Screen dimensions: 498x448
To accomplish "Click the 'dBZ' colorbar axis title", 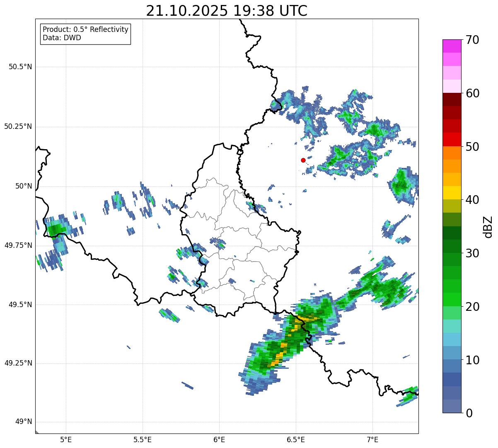I will [488, 226].
